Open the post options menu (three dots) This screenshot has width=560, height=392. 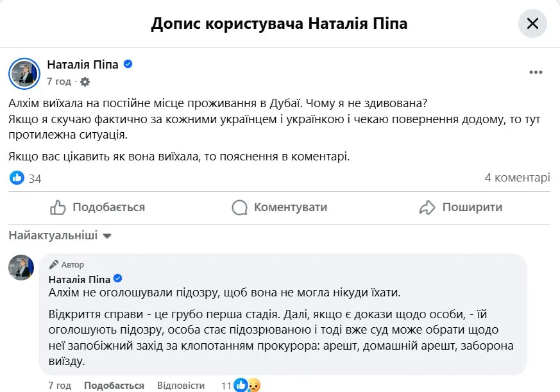536,72
